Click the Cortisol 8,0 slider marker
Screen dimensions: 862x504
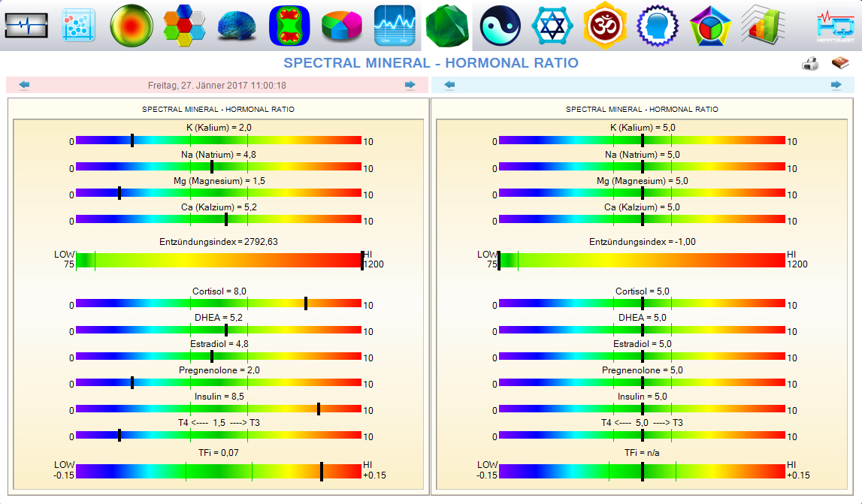pos(306,303)
